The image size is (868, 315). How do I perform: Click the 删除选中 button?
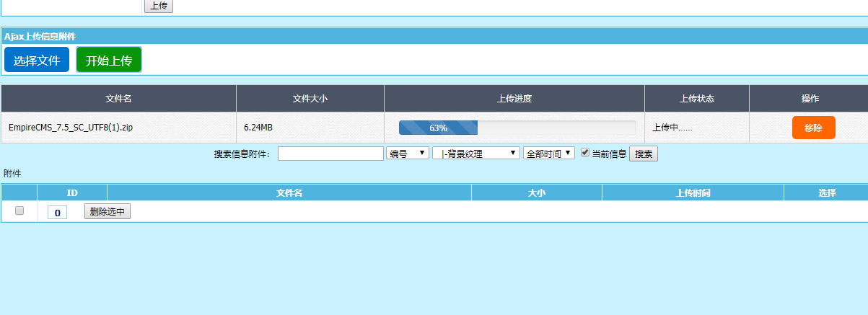click(108, 211)
